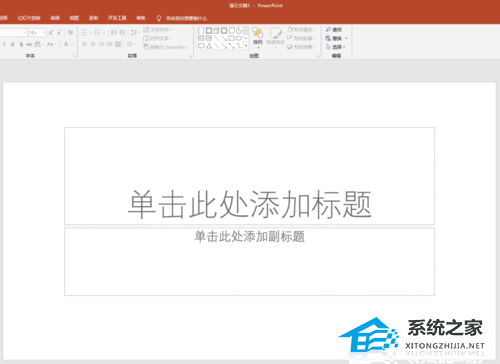500x364 pixels.
Task: Open the 帮助 (Help) tab
Action: coord(141,18)
